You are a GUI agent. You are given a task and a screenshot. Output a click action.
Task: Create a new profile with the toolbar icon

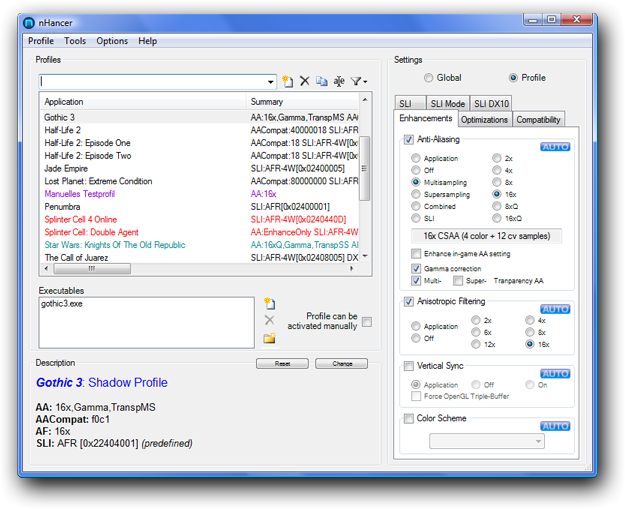pyautogui.click(x=288, y=81)
